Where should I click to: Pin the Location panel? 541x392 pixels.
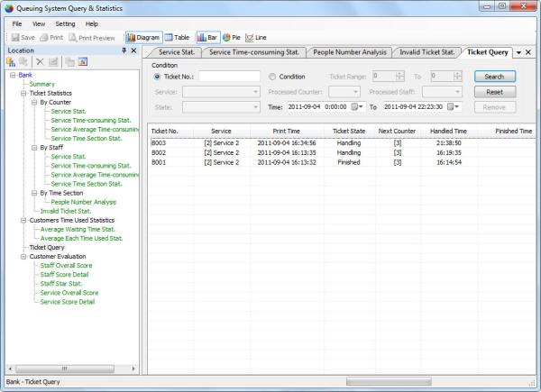[124, 50]
